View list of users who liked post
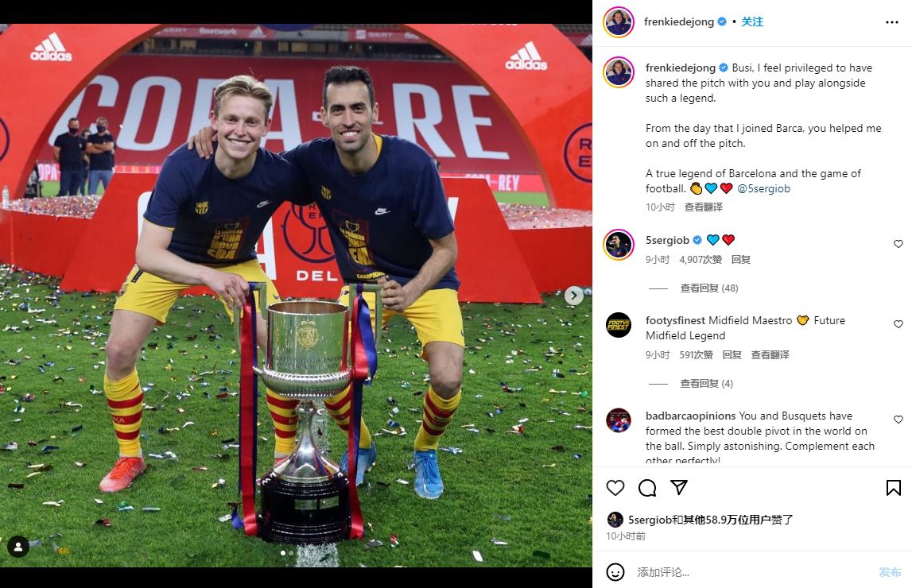The image size is (912, 588). pyautogui.click(x=710, y=520)
